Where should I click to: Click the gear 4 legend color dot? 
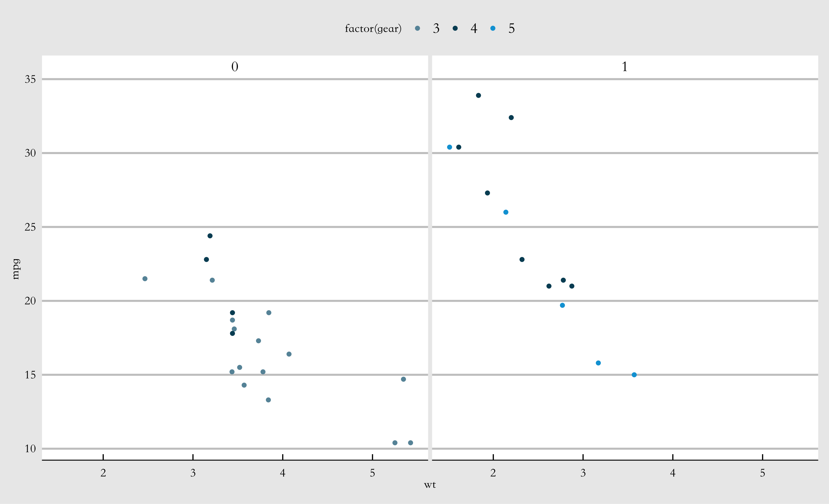click(x=455, y=28)
